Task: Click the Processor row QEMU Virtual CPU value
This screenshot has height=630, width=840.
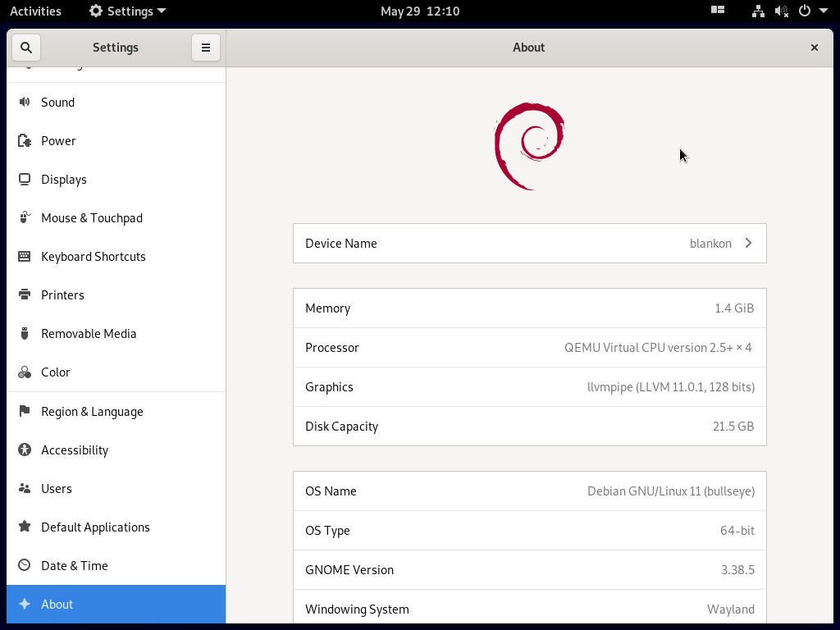Action: 658,347
